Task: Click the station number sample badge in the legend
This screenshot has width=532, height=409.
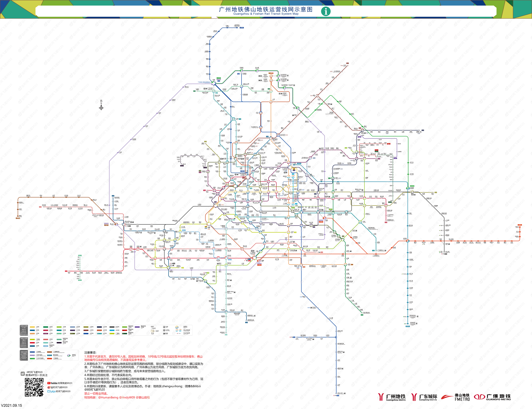Action: [x=153, y=331]
